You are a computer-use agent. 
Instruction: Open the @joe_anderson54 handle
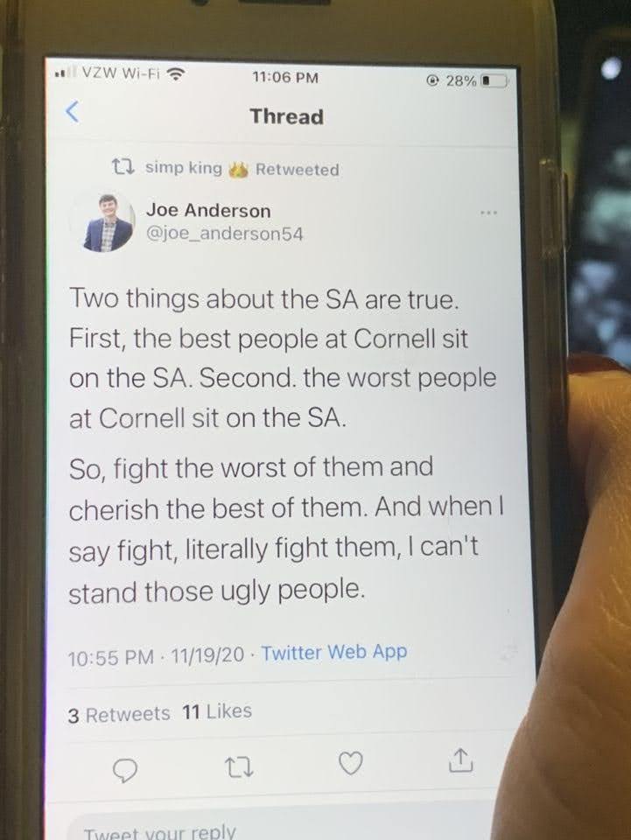click(224, 234)
